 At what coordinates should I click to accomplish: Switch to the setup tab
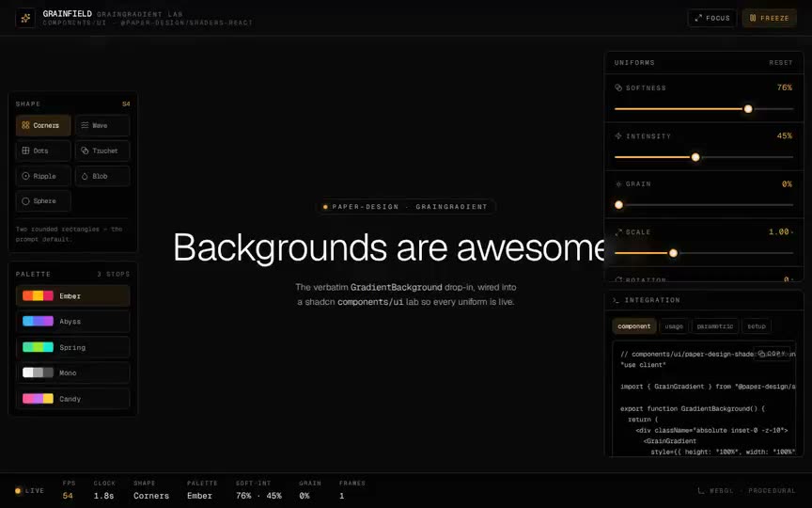(756, 326)
